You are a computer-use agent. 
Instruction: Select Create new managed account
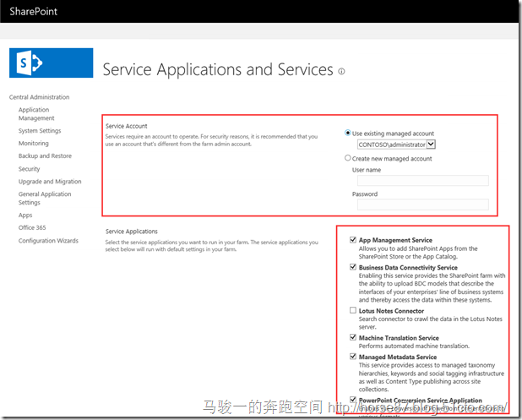tap(347, 158)
